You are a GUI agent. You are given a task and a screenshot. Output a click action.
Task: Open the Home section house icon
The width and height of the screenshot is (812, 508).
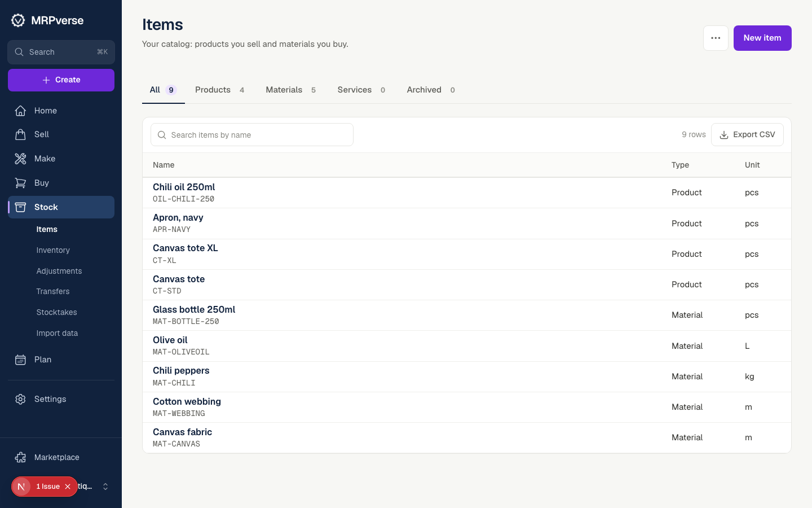pos(20,111)
